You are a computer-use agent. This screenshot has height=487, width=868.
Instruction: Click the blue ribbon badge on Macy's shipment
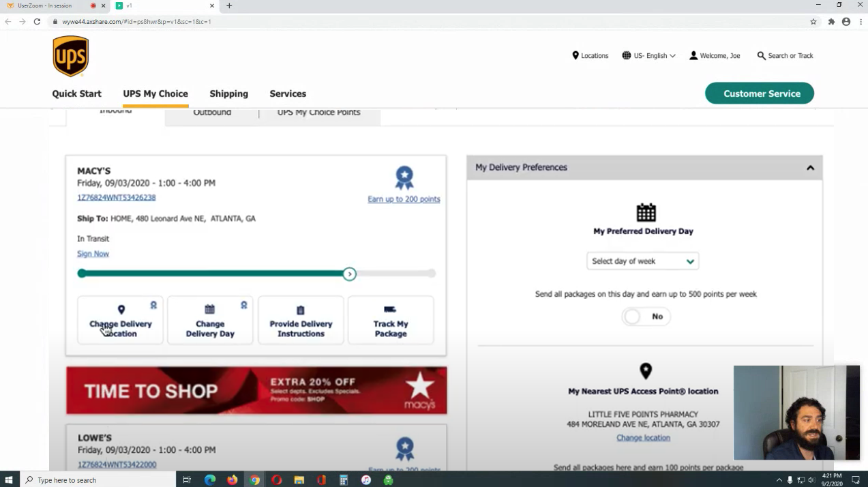[x=404, y=178]
